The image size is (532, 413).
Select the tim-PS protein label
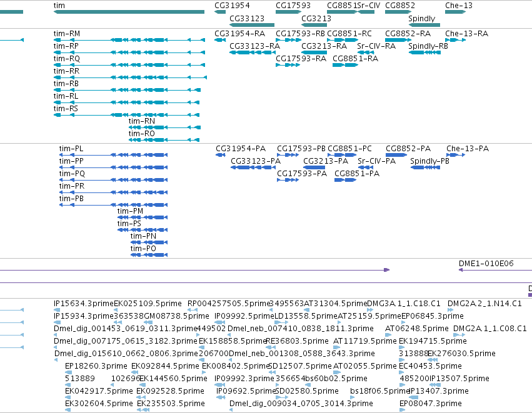(x=129, y=224)
